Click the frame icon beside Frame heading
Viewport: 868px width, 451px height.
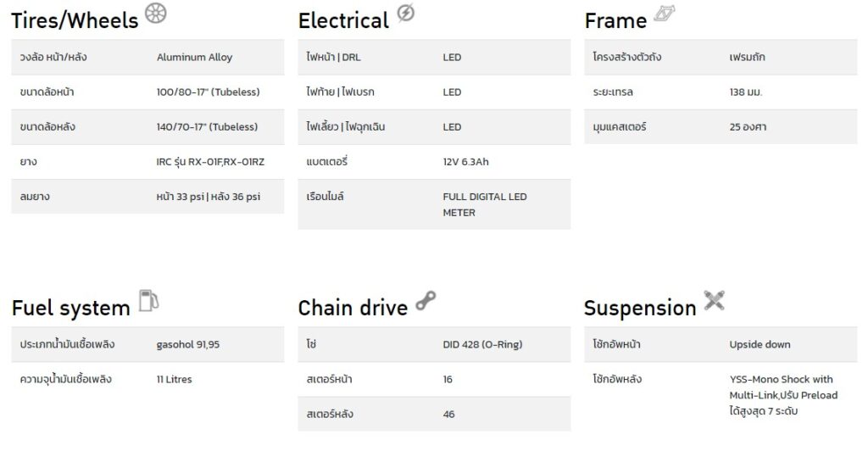(x=665, y=14)
